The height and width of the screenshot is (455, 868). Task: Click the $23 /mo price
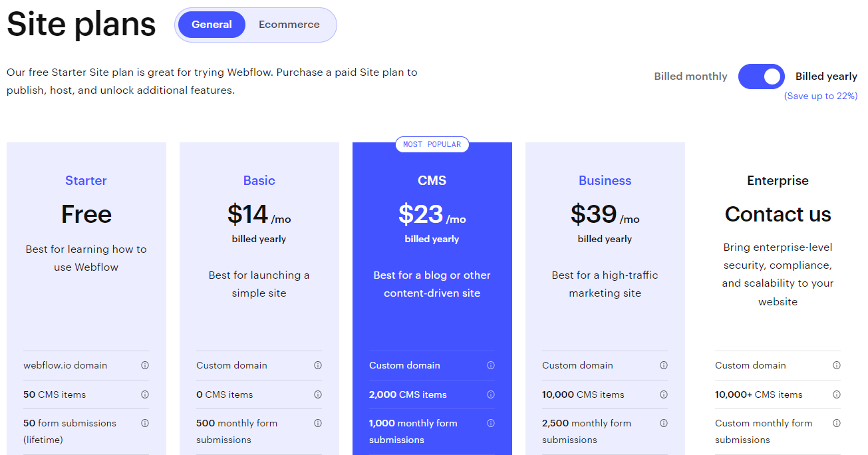click(432, 214)
